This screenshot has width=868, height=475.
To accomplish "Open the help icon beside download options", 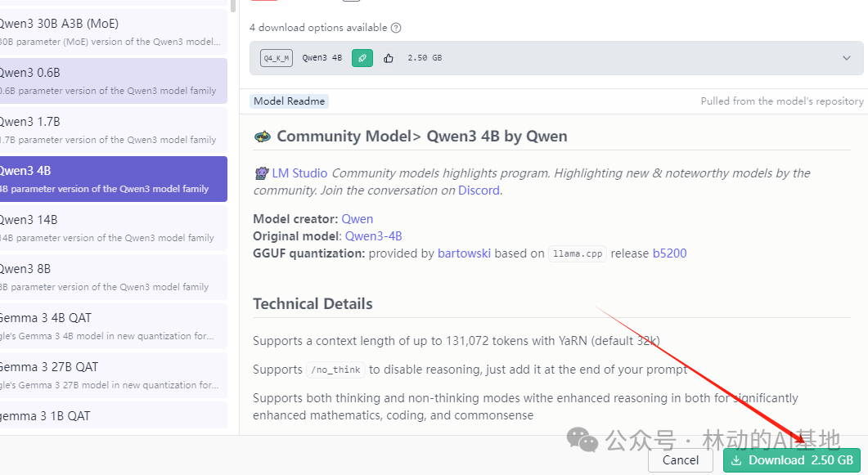I will 396,28.
